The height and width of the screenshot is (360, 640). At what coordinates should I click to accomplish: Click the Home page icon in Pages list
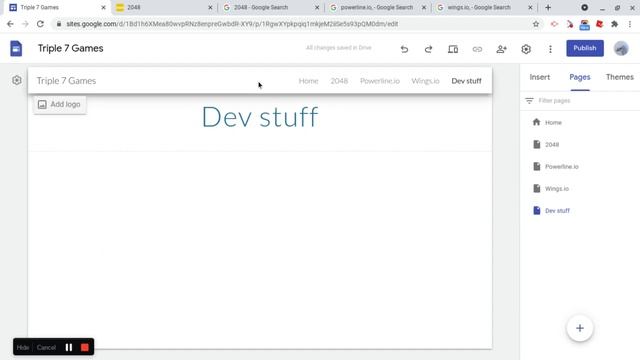point(536,122)
